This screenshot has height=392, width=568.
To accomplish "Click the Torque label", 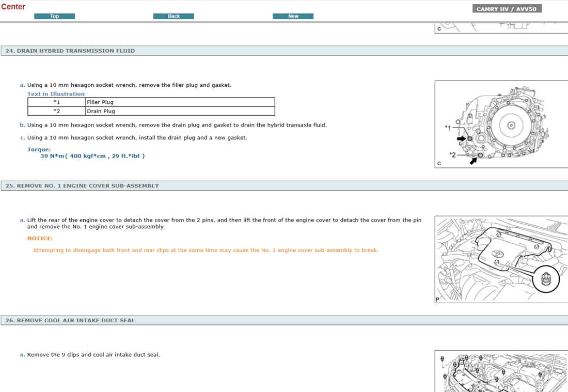I will pos(39,150).
